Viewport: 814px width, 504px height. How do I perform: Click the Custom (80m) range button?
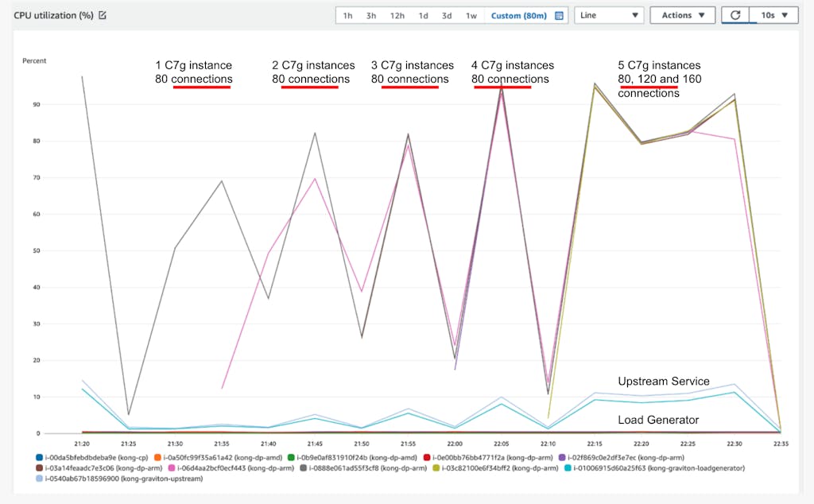coord(518,15)
